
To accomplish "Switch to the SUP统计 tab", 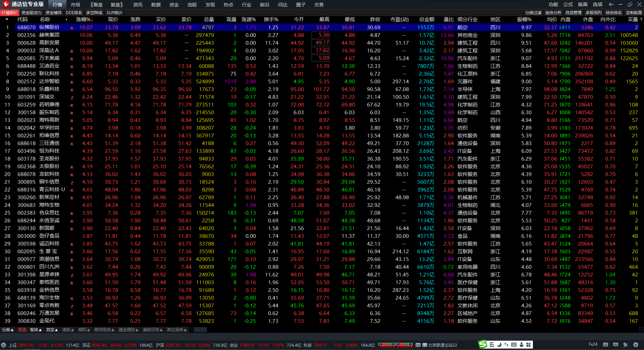I will [114, 13].
